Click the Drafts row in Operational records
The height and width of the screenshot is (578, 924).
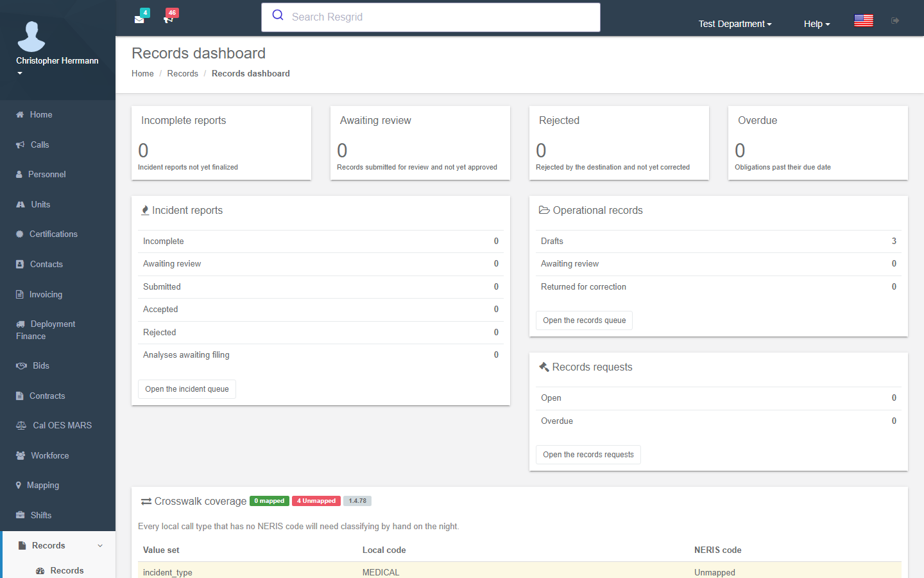tap(719, 241)
